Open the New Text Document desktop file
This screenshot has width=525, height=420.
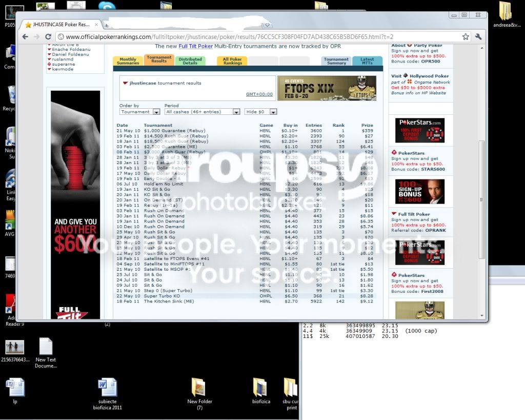tap(46, 353)
